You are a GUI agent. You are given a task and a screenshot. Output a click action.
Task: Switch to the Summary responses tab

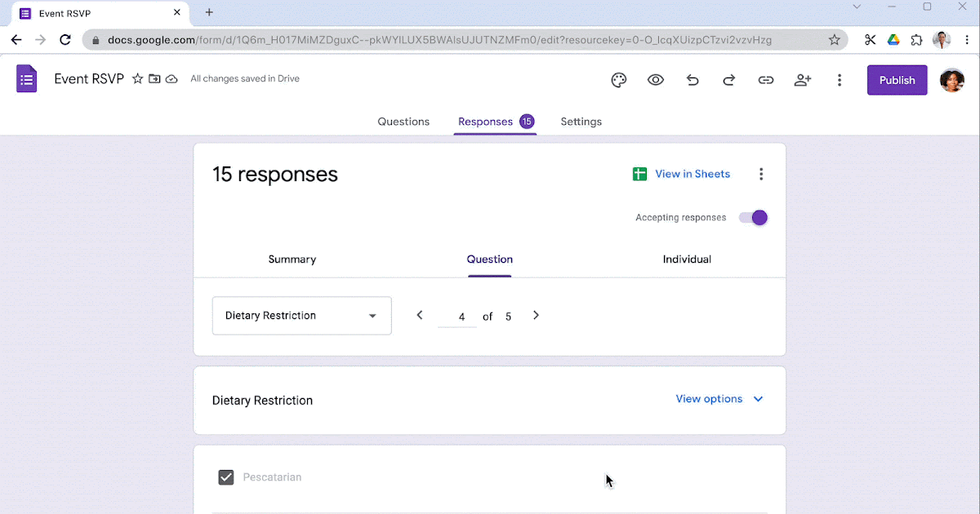click(x=292, y=259)
